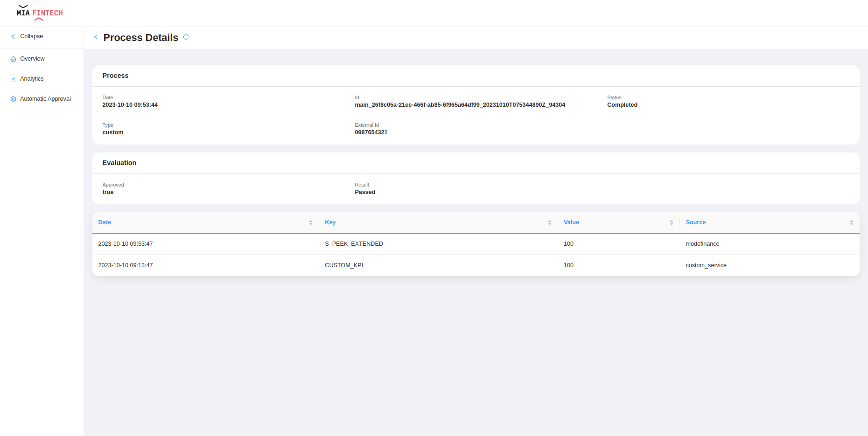Collapse the sidebar using Collapse text
868x436 pixels.
pos(31,36)
